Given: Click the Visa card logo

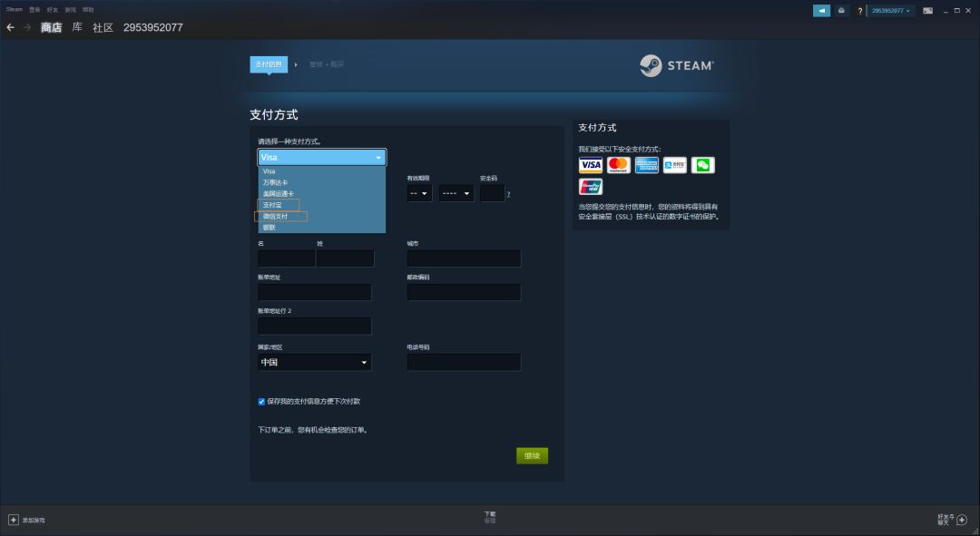Looking at the screenshot, I should (x=590, y=165).
